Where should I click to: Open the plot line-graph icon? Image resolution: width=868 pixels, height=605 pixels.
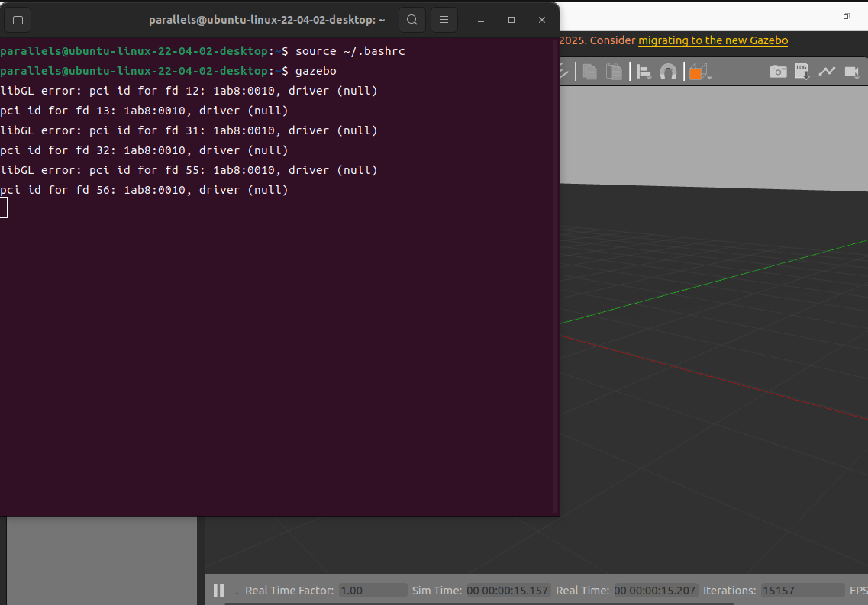click(828, 72)
